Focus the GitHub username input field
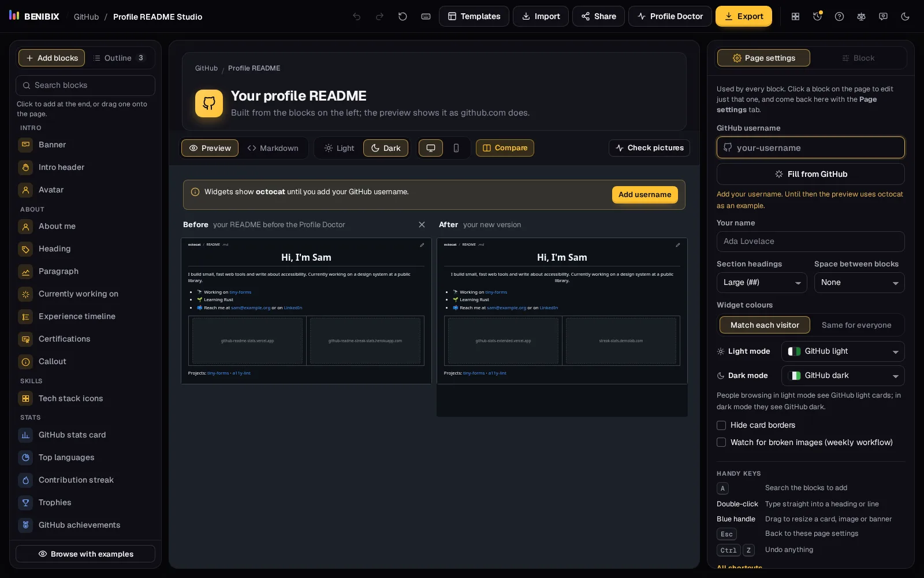This screenshot has height=578, width=924. 811,147
